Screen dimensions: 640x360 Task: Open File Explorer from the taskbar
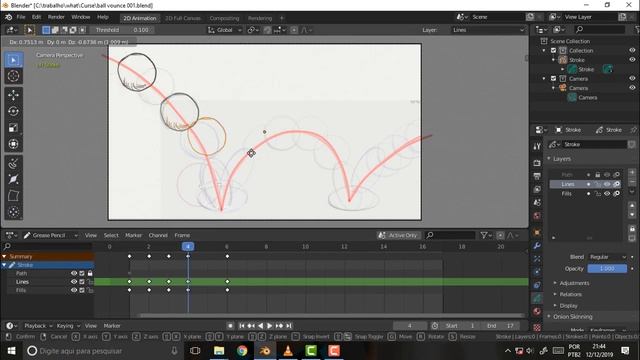[219, 351]
